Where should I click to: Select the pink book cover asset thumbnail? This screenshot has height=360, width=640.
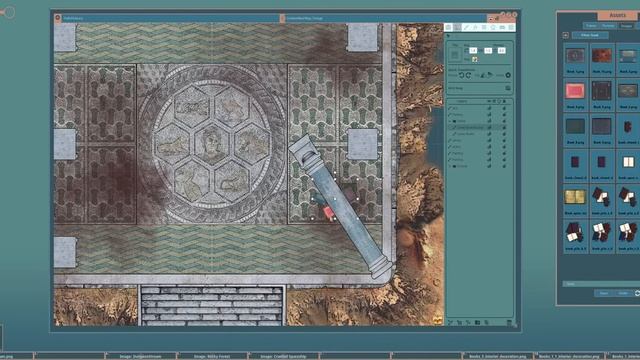pos(575,91)
